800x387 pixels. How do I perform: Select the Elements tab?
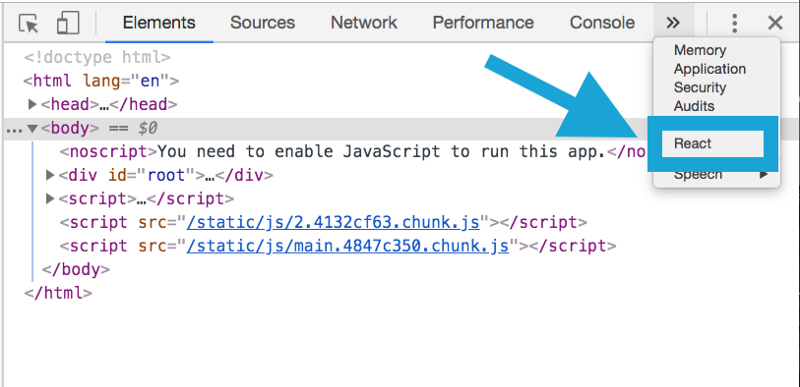point(159,22)
